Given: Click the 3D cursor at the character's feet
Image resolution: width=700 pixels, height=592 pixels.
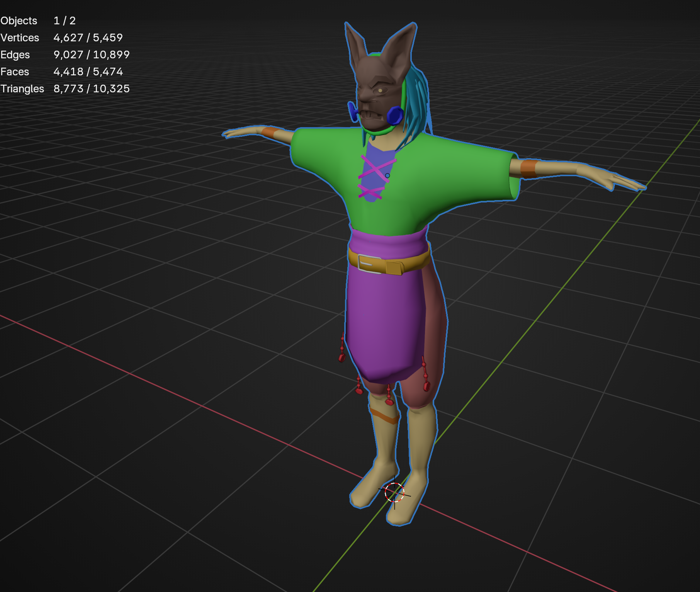Looking at the screenshot, I should point(394,493).
